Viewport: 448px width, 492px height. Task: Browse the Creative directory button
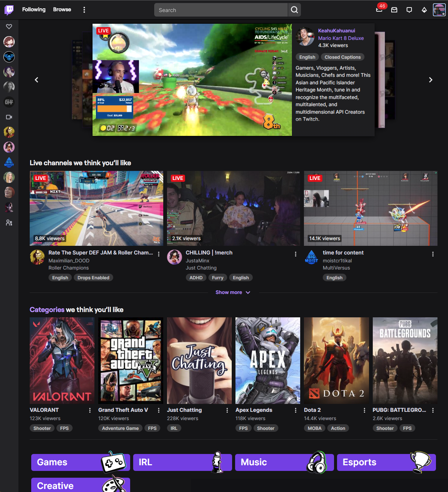click(80, 485)
